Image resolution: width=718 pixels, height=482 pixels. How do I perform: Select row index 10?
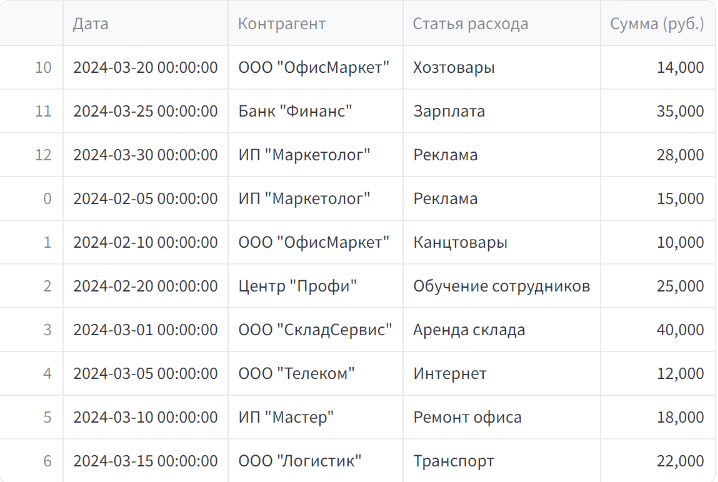pos(31,67)
